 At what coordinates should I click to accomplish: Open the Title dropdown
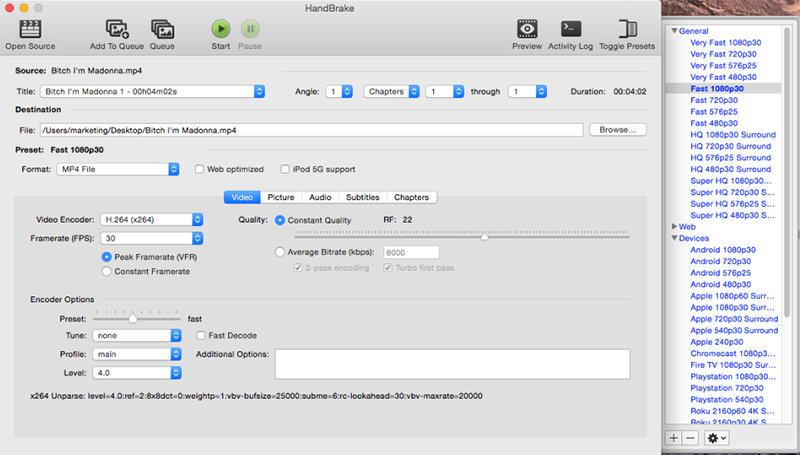click(x=153, y=92)
